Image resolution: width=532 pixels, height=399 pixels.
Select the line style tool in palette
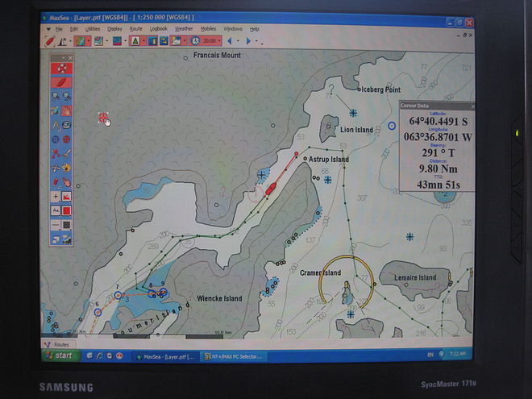[x=56, y=225]
